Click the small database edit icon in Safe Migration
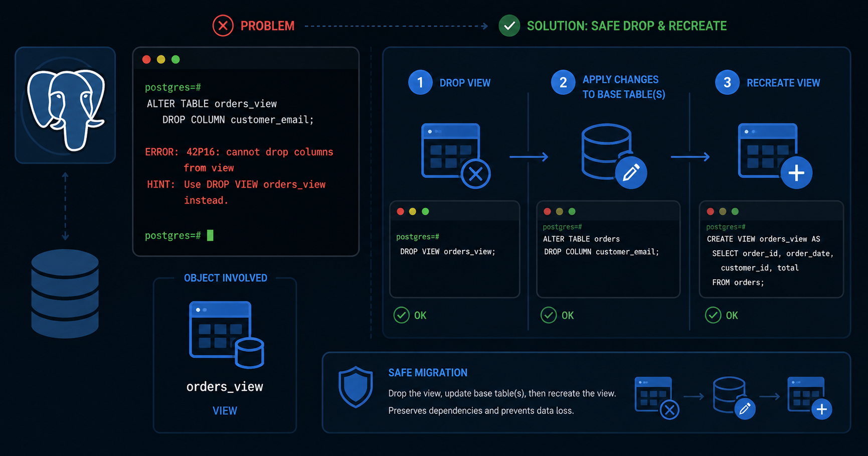Viewport: 868px width, 456px height. click(x=734, y=397)
